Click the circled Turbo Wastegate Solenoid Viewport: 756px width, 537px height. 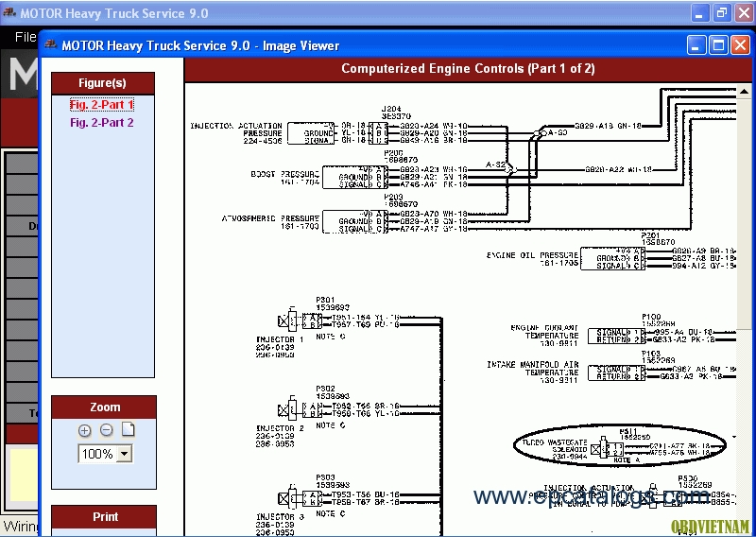point(620,445)
